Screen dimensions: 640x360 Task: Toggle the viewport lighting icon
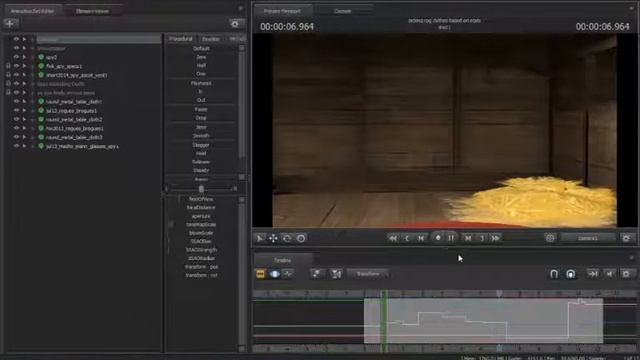pyautogui.click(x=550, y=238)
